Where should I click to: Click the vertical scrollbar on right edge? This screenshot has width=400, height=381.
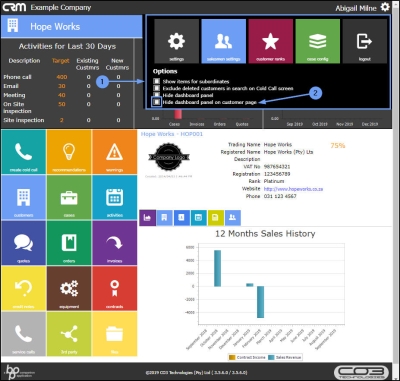(x=396, y=190)
